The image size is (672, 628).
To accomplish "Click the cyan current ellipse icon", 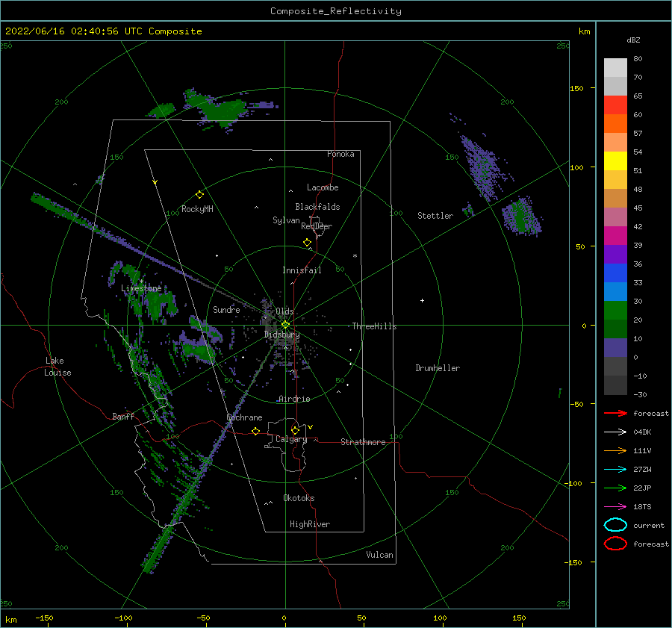I will tap(615, 525).
